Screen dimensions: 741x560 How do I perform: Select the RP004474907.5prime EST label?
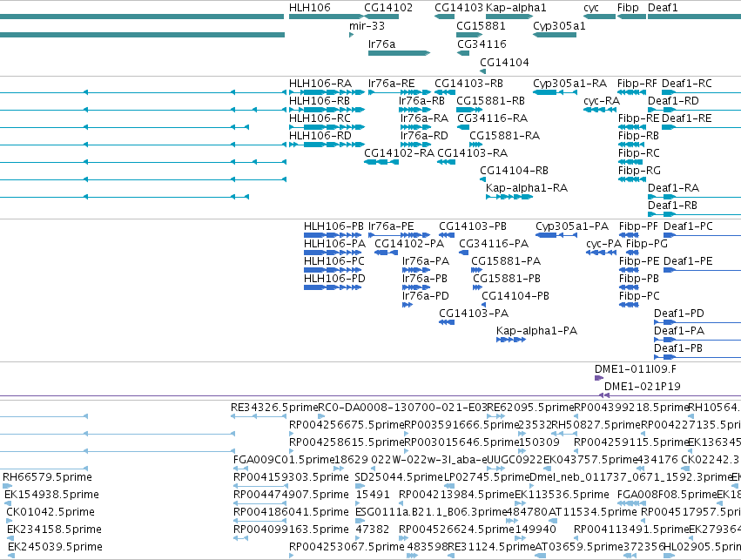click(x=291, y=495)
